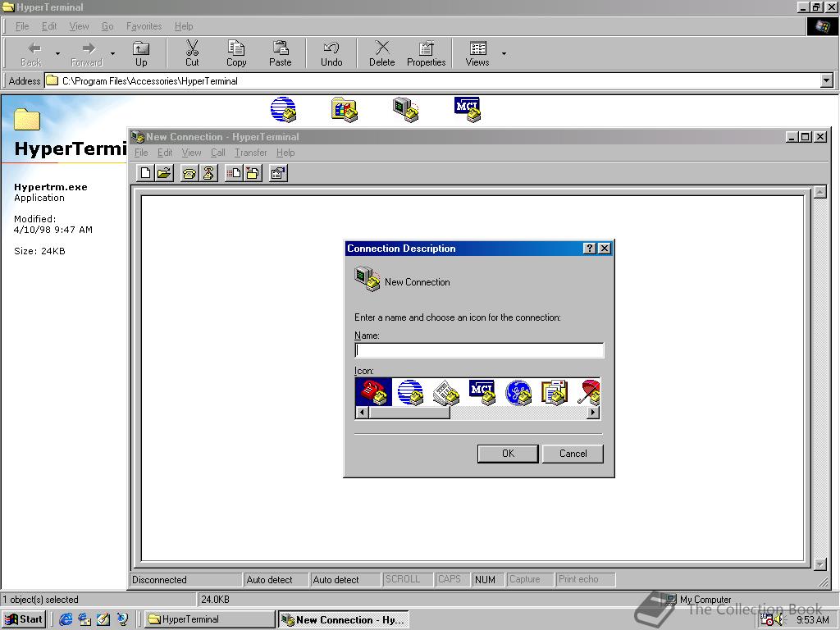Open the View menu in New Connection window

[191, 153]
